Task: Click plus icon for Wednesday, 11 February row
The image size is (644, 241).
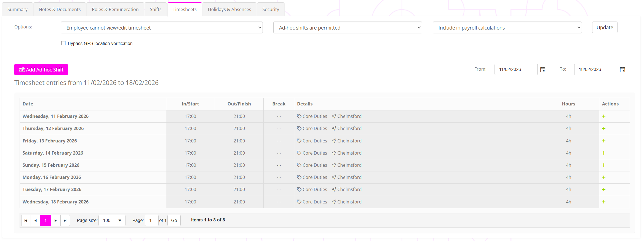Action: click(603, 116)
